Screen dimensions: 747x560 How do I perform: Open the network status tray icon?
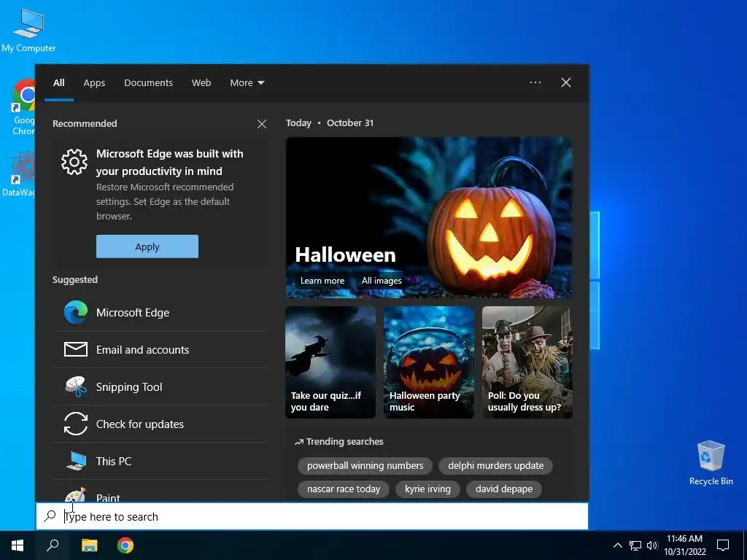click(x=635, y=545)
